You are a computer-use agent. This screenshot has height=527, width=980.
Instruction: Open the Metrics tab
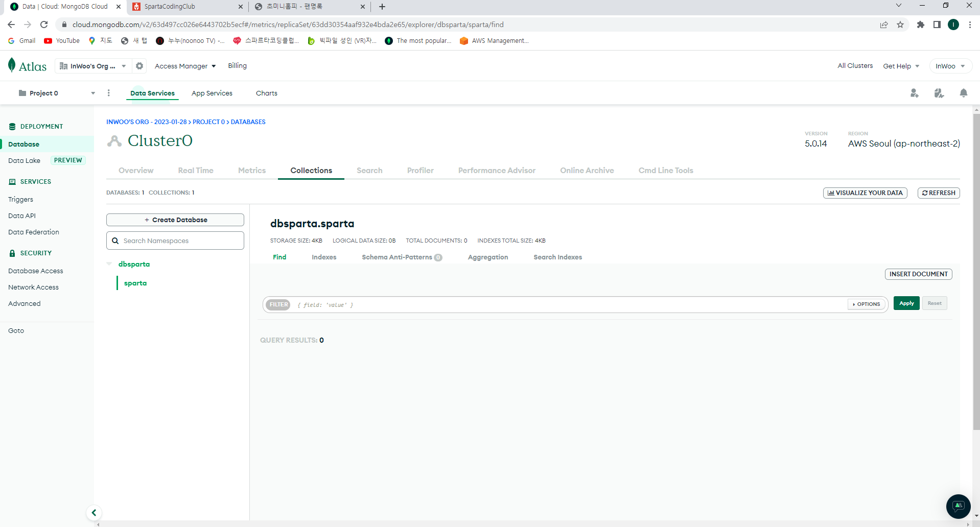pyautogui.click(x=252, y=171)
